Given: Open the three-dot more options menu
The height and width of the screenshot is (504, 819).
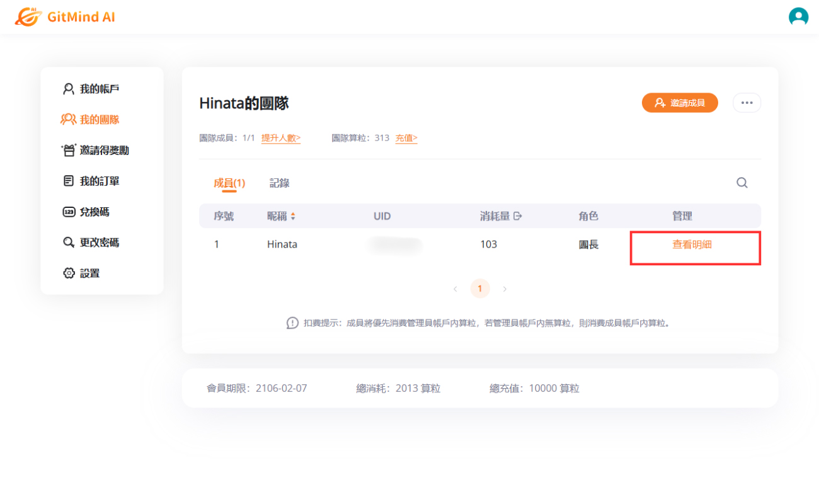Looking at the screenshot, I should tap(747, 103).
